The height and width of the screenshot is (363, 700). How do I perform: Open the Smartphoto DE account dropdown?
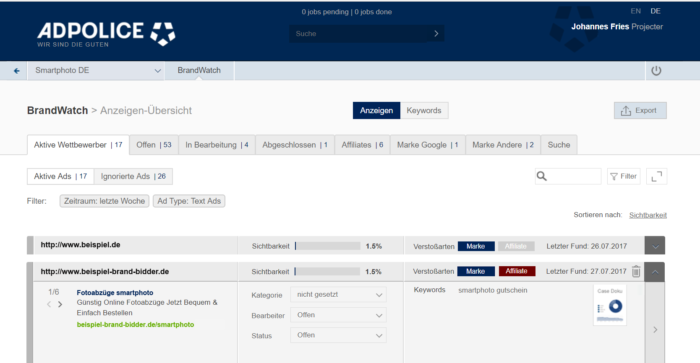coord(96,71)
